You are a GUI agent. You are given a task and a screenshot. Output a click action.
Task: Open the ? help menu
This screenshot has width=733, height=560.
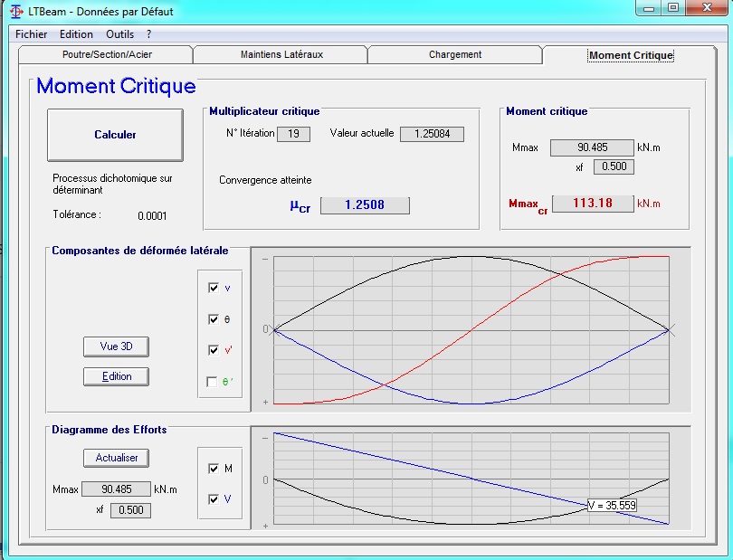point(148,34)
